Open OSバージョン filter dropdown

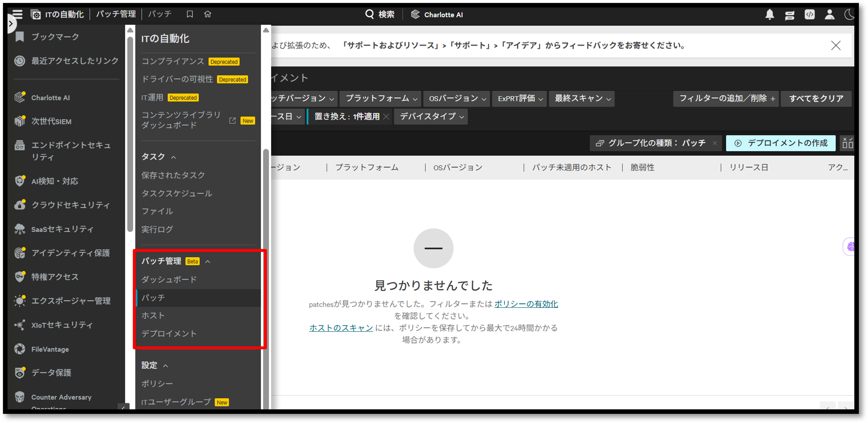coord(456,99)
